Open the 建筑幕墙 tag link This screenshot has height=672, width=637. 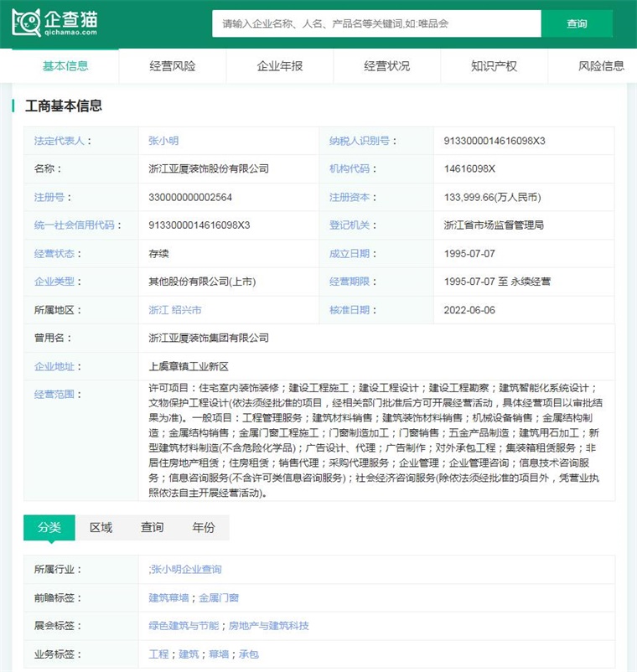168,598
